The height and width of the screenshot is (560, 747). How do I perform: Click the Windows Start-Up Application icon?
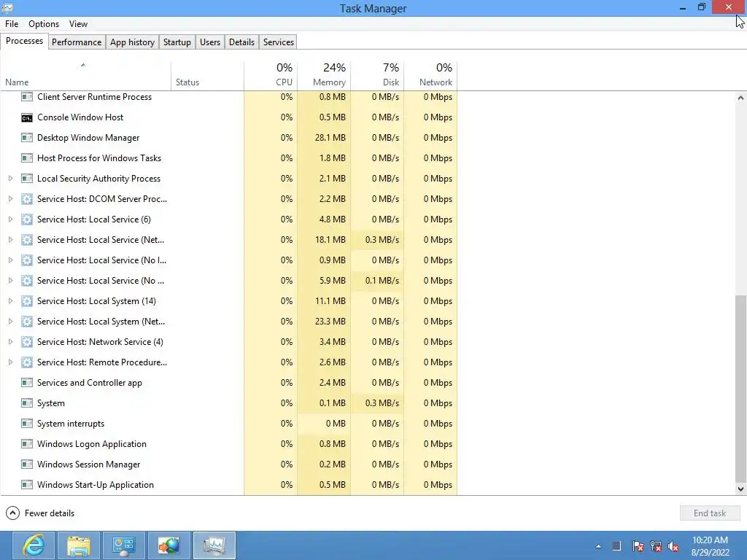(27, 485)
